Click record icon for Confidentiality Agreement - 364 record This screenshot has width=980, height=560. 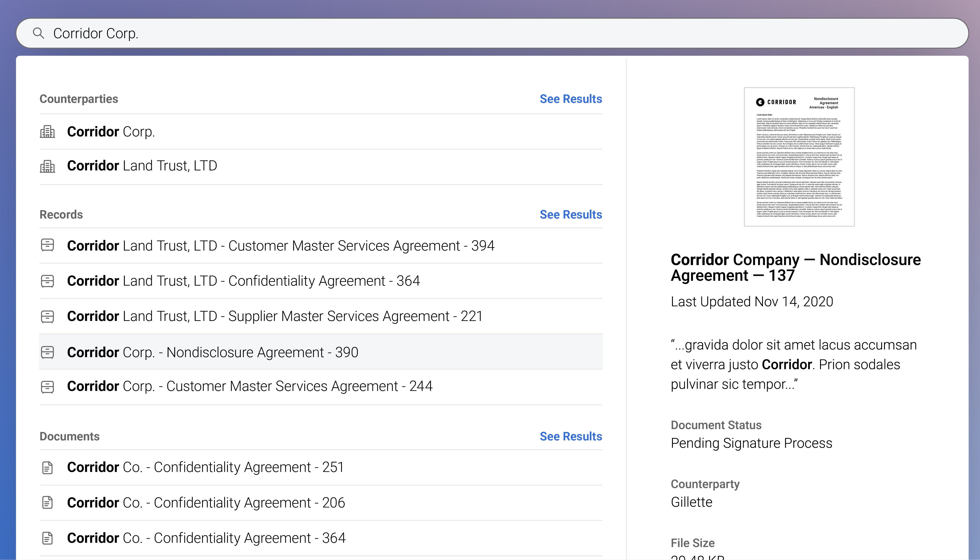pyautogui.click(x=47, y=281)
